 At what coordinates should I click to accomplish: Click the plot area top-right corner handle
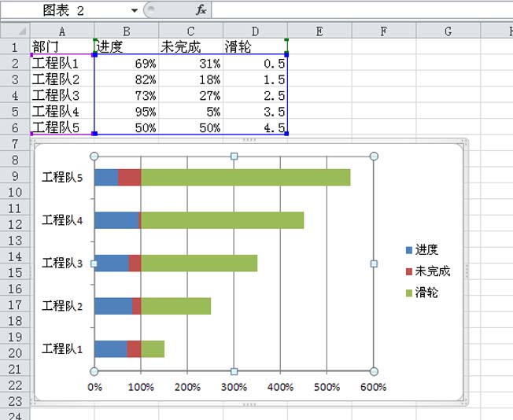tap(374, 157)
